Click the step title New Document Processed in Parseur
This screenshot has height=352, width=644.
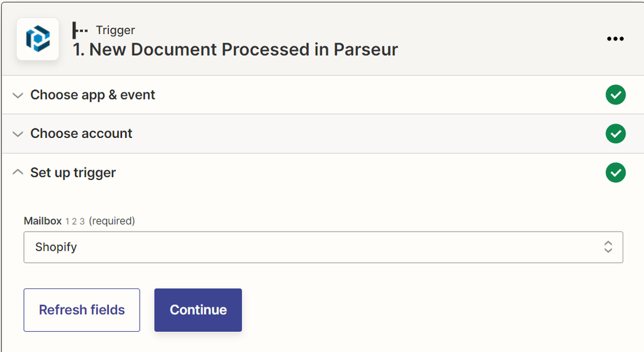235,50
